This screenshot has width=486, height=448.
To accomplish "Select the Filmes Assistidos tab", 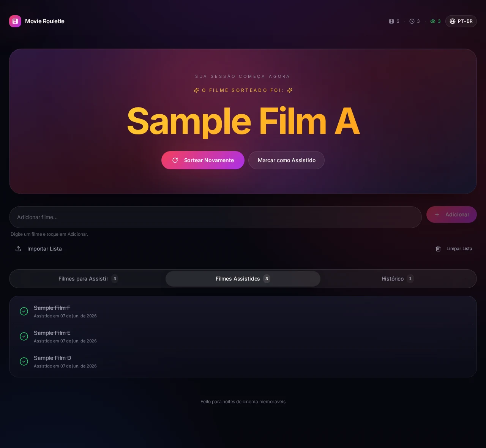I will coord(243,279).
